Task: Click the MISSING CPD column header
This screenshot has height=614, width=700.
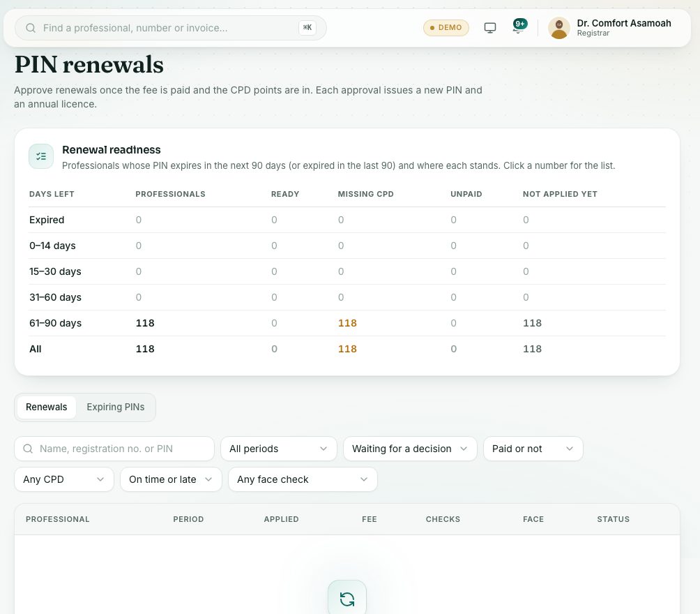Action: [365, 194]
